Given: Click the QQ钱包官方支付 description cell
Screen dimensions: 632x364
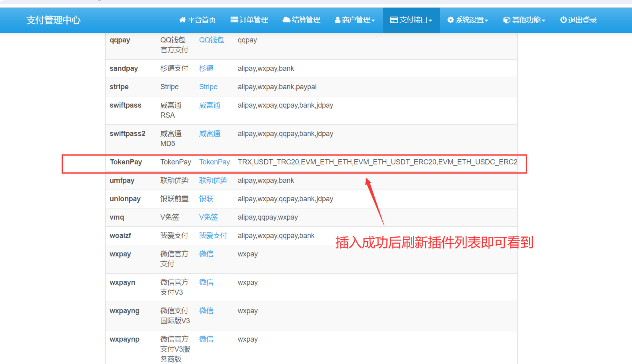Looking at the screenshot, I should point(174,45).
